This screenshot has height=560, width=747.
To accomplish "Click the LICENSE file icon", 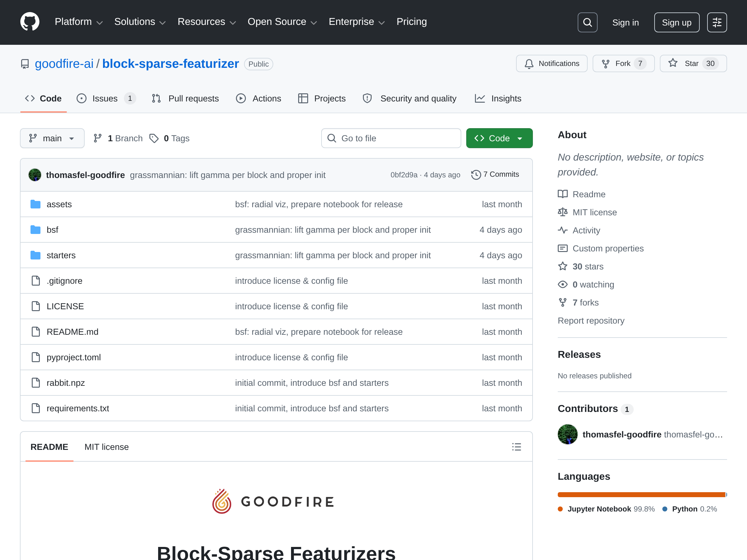I will 35,306.
